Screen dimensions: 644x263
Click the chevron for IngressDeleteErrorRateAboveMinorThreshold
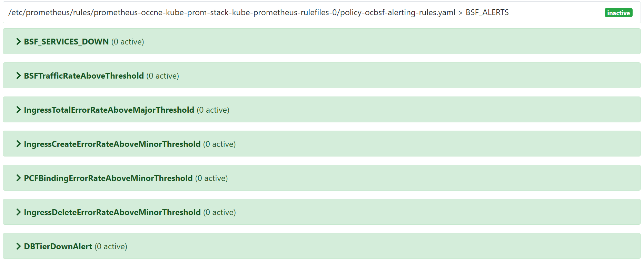click(18, 212)
